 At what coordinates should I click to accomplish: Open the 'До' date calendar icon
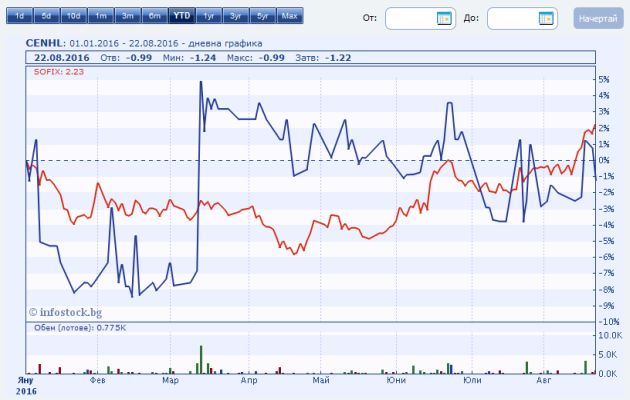pyautogui.click(x=546, y=18)
